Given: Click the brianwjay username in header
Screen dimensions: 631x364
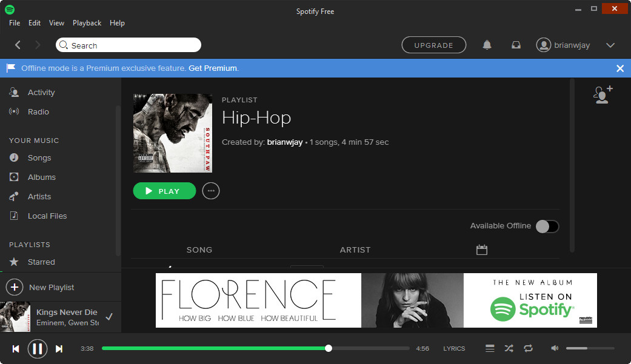Looking at the screenshot, I should click(x=572, y=45).
